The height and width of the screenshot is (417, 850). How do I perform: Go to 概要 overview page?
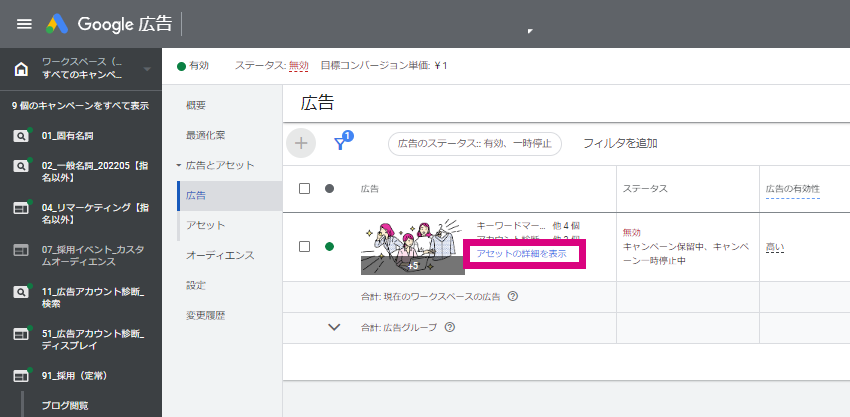click(196, 105)
